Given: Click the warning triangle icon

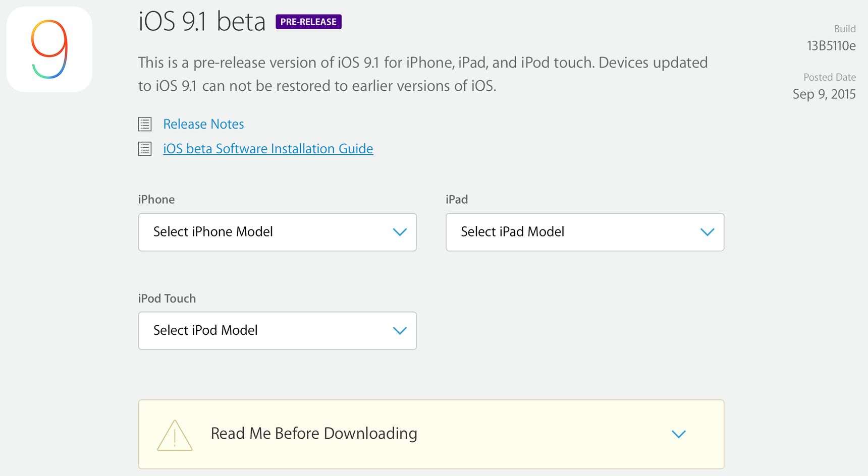Looking at the screenshot, I should point(175,435).
